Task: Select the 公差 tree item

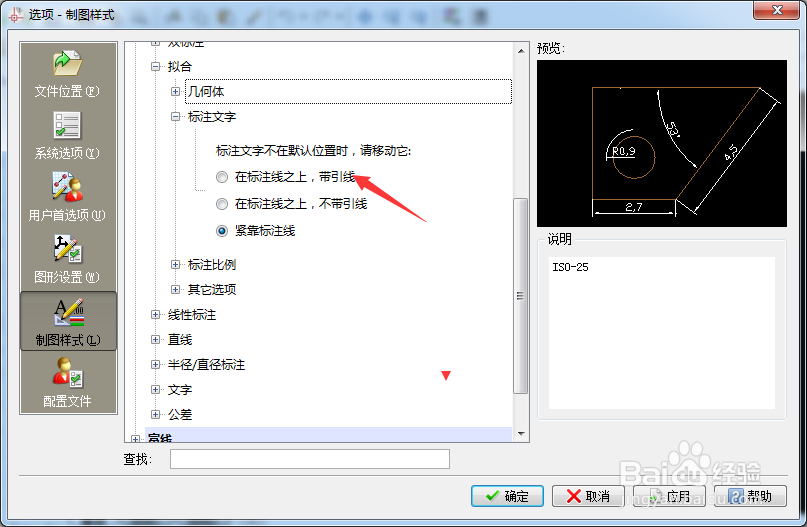Action: (x=180, y=414)
